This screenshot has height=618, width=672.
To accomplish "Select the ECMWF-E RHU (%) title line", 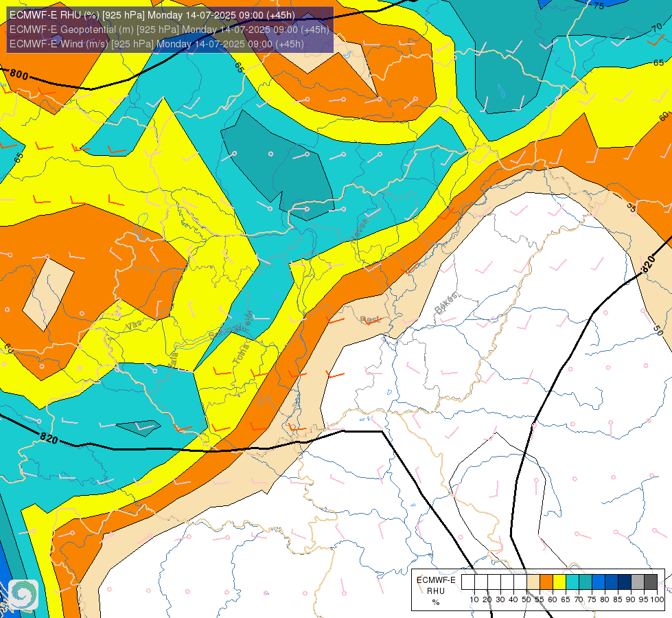I will [x=152, y=15].
